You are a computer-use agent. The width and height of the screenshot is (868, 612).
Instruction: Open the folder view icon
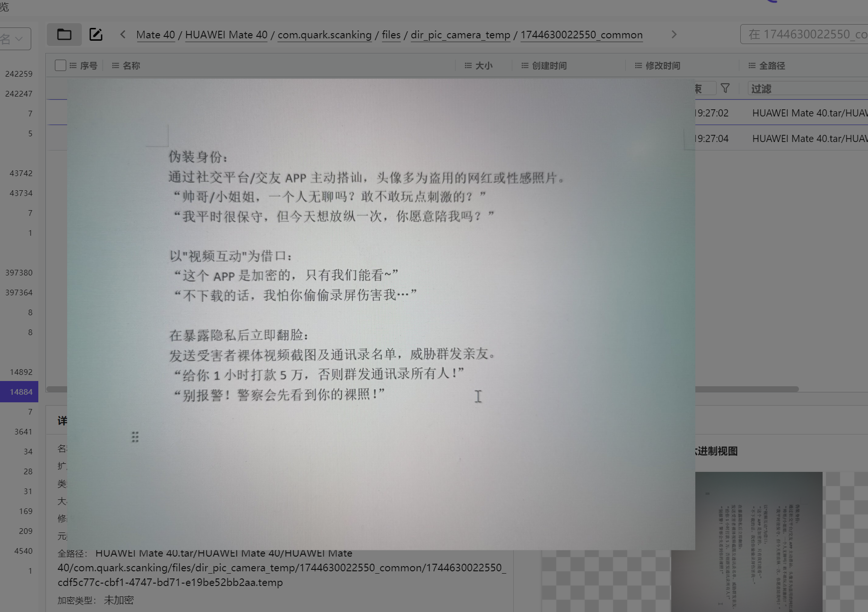[x=64, y=35]
